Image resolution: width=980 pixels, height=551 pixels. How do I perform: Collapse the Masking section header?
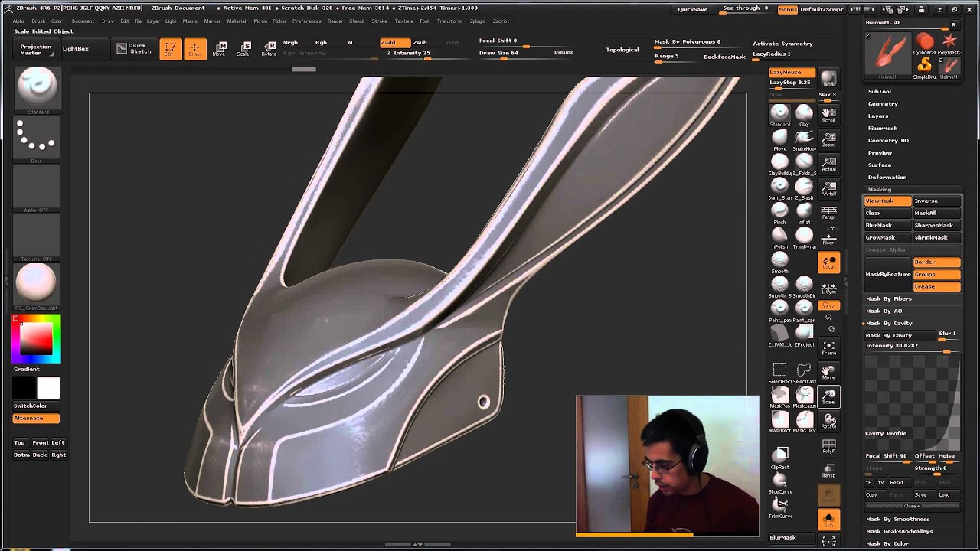(x=879, y=189)
